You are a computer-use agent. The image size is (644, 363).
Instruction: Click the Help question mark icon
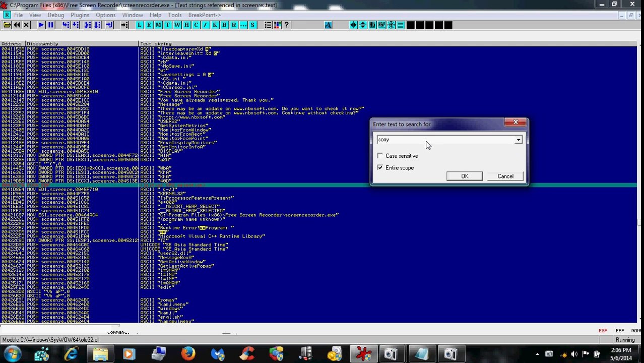[x=287, y=25]
